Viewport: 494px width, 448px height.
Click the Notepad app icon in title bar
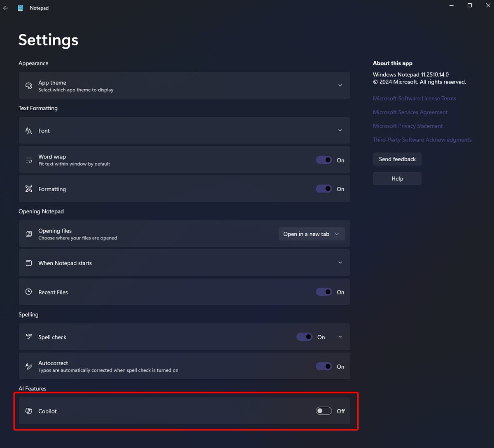[20, 8]
